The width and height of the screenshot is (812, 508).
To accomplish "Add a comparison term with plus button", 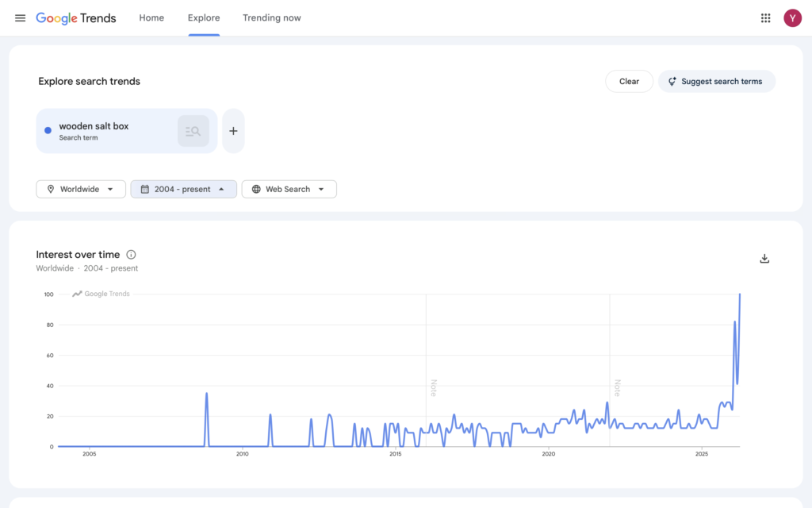I will tap(233, 131).
